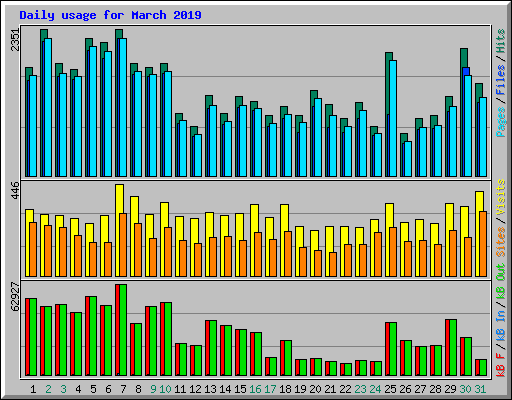Viewport: 512px width, 400px height.
Task: Click day 28 on the x-axis
Action: click(435, 389)
